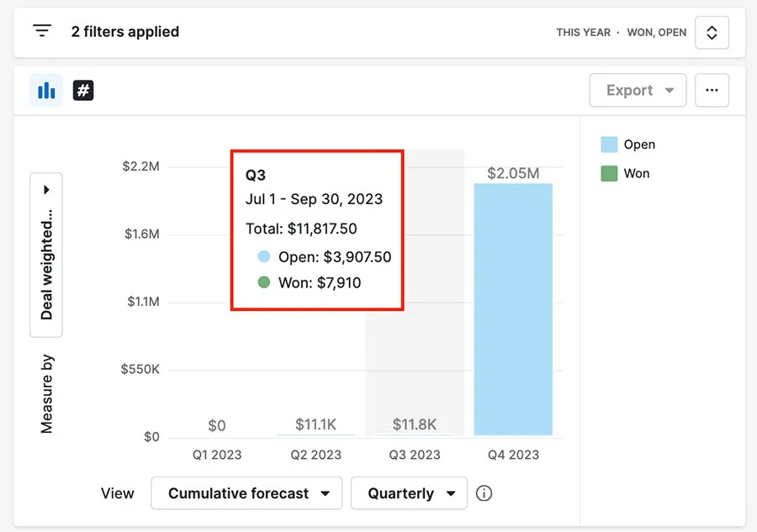757x532 pixels.
Task: Click the $11.1K label for Q2 2023
Action: pos(315,424)
